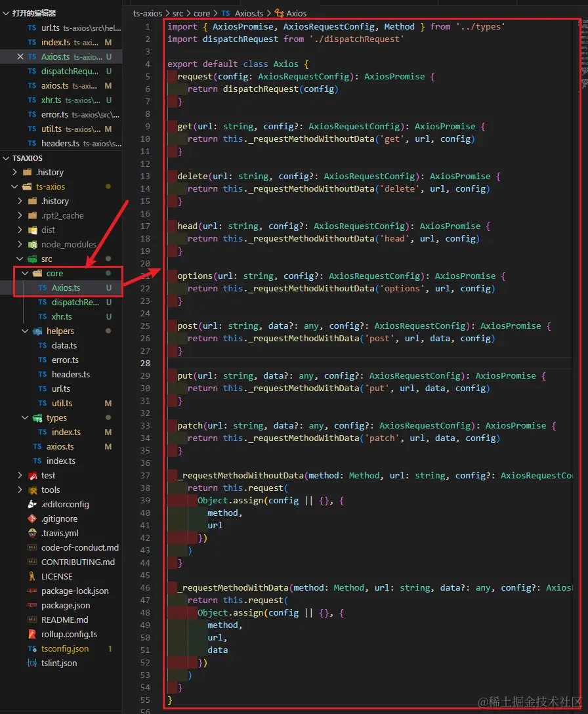Collapse the core folder
This screenshot has height=714, width=588.
tap(25, 273)
